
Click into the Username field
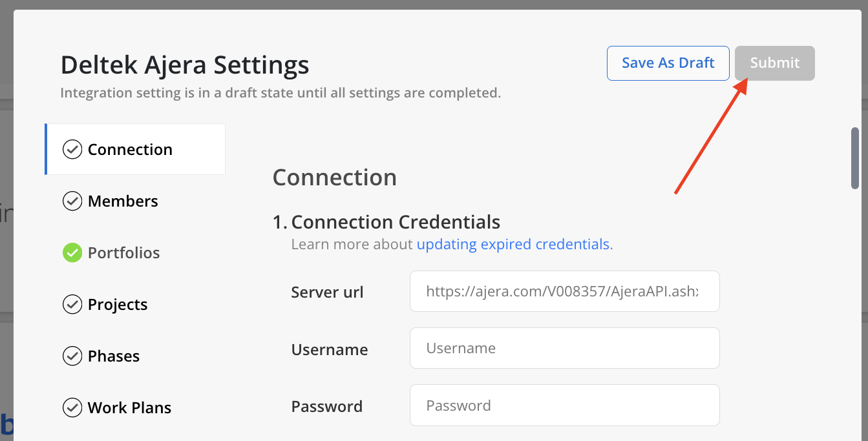[x=564, y=348]
